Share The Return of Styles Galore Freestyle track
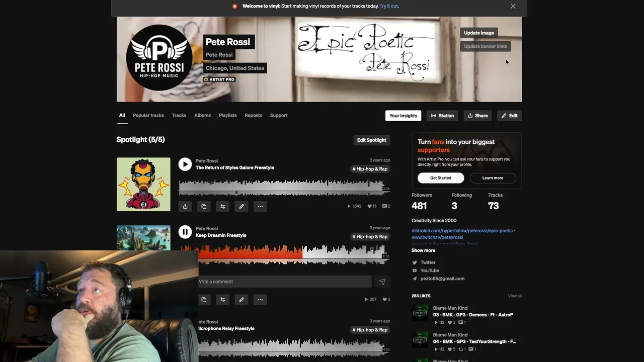 click(185, 206)
